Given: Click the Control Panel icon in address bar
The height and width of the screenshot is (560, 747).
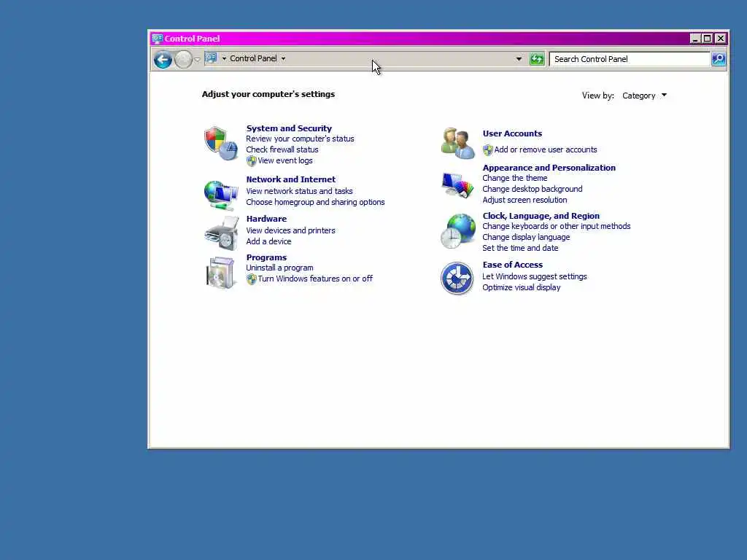Looking at the screenshot, I should [211, 58].
